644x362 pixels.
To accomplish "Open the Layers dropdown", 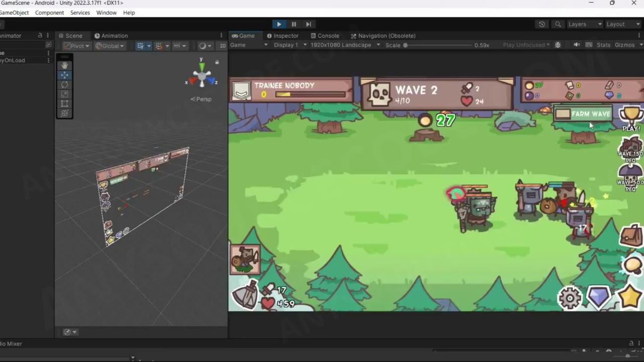I will point(585,24).
